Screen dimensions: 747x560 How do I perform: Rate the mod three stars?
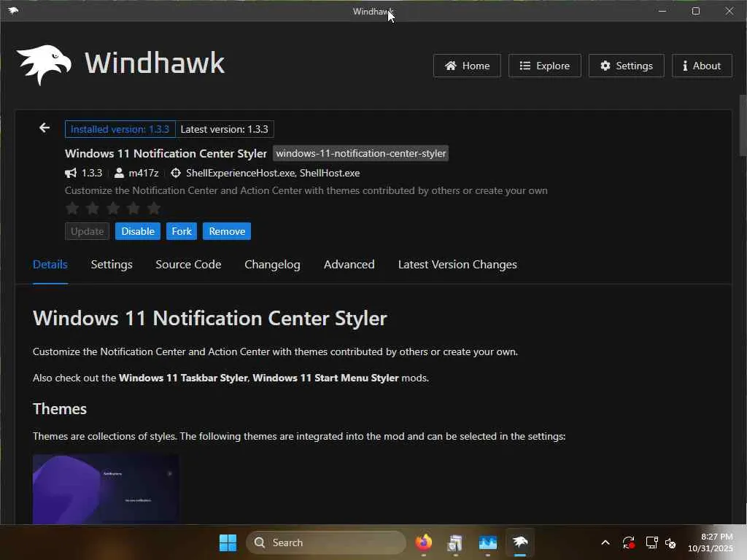[113, 208]
